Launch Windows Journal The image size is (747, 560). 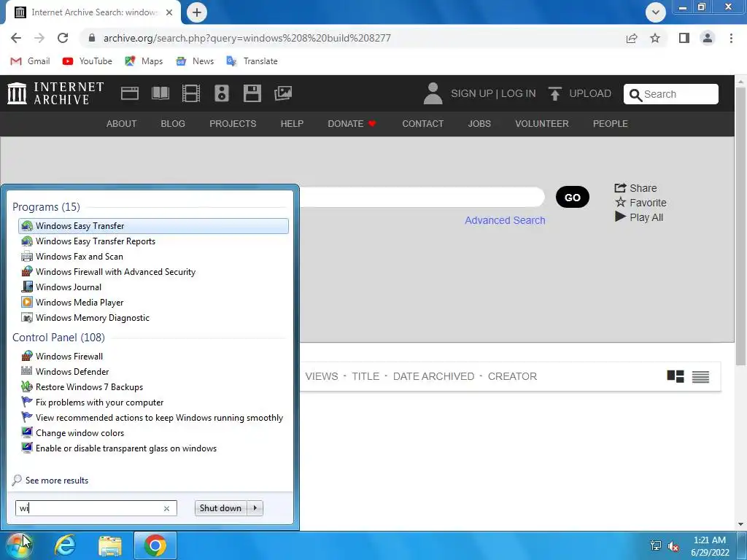pyautogui.click(x=61, y=287)
